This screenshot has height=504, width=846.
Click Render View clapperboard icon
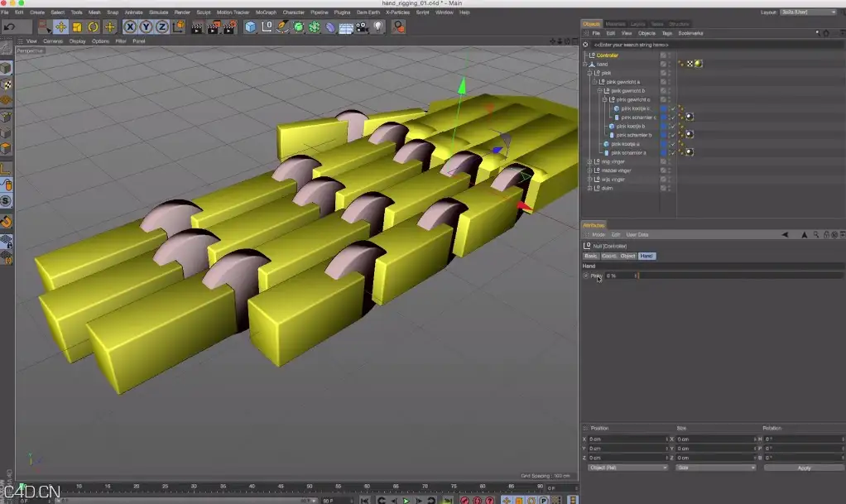(197, 26)
